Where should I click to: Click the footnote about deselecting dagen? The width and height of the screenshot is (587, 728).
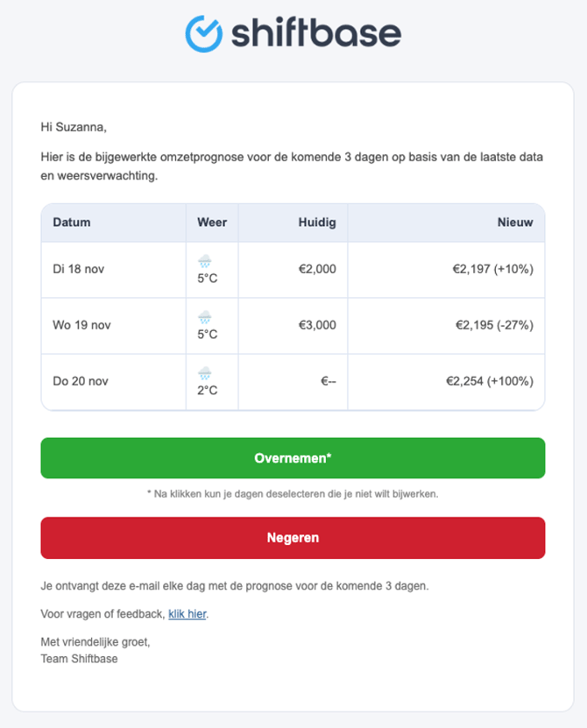(x=293, y=493)
